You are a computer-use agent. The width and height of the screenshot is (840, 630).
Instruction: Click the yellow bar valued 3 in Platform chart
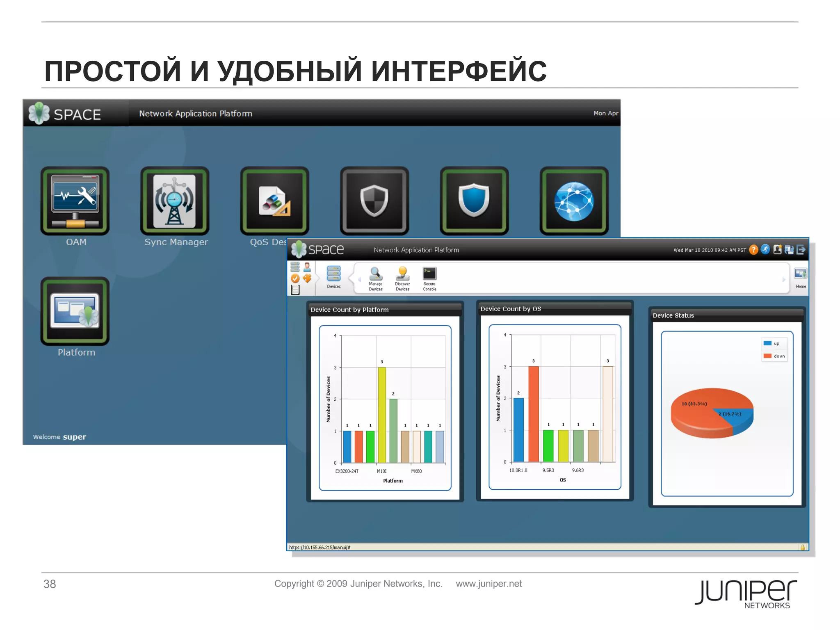coord(382,415)
